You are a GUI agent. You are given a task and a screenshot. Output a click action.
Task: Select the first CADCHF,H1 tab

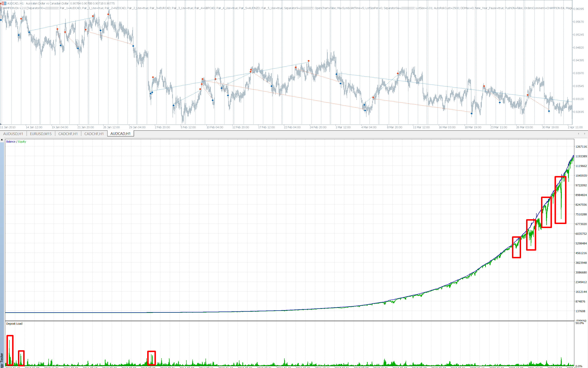(68, 134)
